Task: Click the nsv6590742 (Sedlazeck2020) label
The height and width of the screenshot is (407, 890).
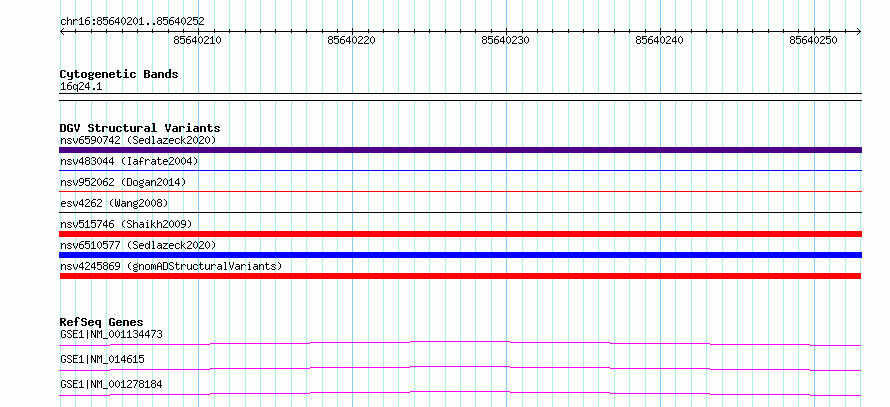Action: [x=138, y=140]
